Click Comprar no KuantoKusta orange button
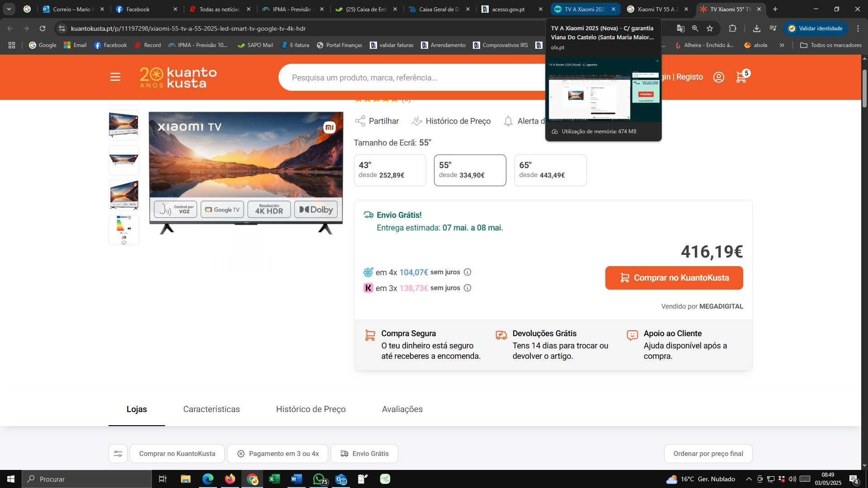Viewport: 868px width, 488px height. point(674,278)
